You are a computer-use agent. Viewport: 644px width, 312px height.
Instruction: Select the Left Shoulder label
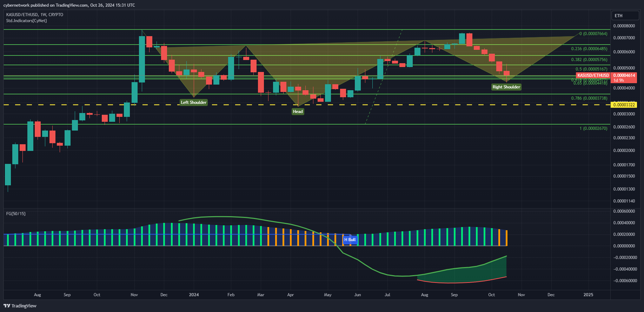193,102
